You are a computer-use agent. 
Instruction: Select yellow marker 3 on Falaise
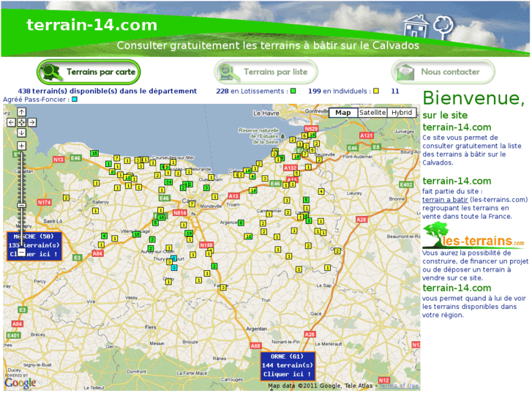(x=223, y=288)
